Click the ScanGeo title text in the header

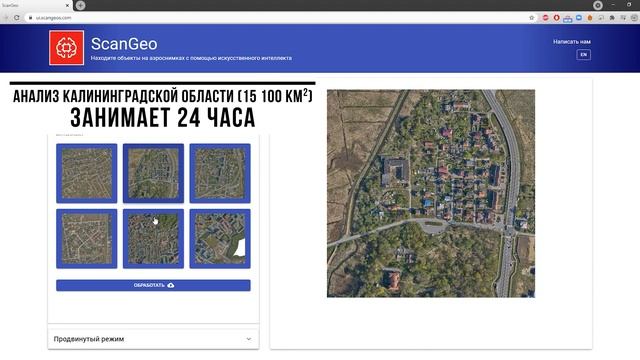[x=124, y=44]
